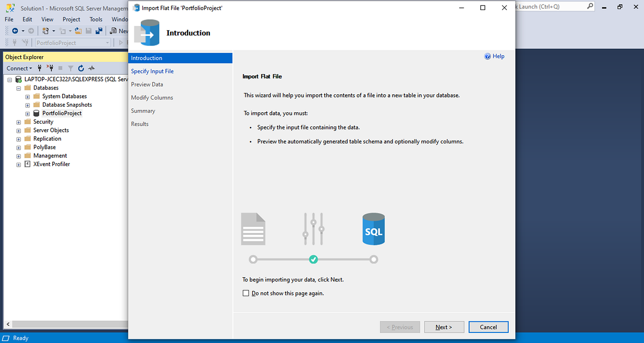
Task: Select Preview Data in wizard sidebar
Action: coord(147,85)
